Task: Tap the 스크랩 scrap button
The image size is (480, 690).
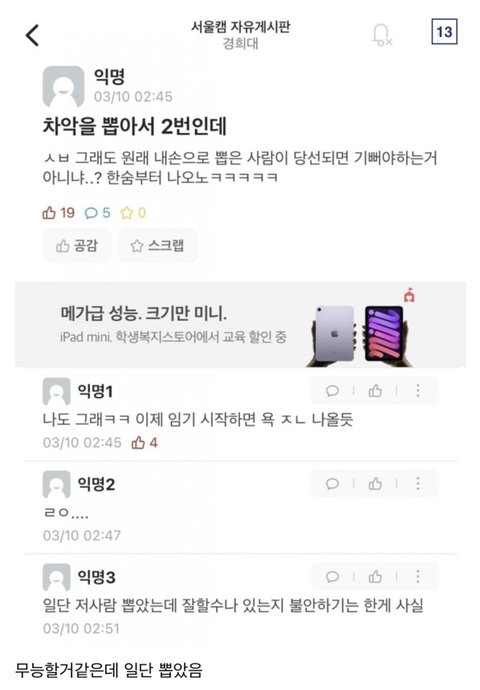Action: pyautogui.click(x=158, y=246)
